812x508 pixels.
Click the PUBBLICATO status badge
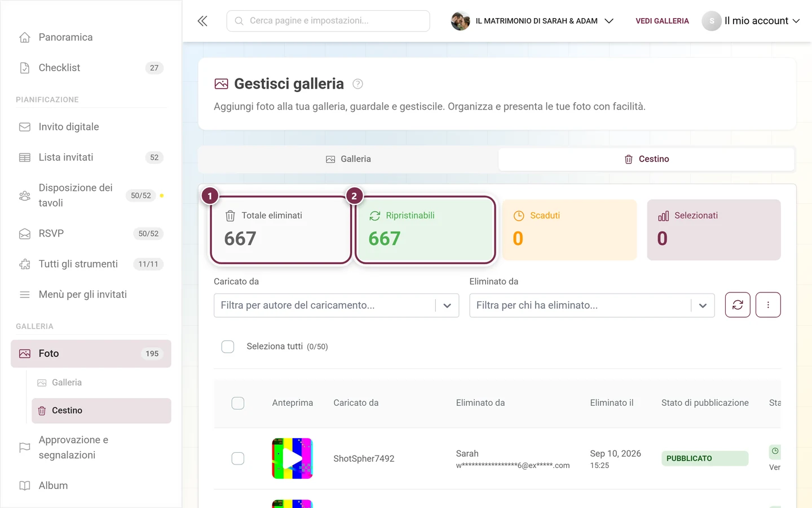pyautogui.click(x=705, y=458)
